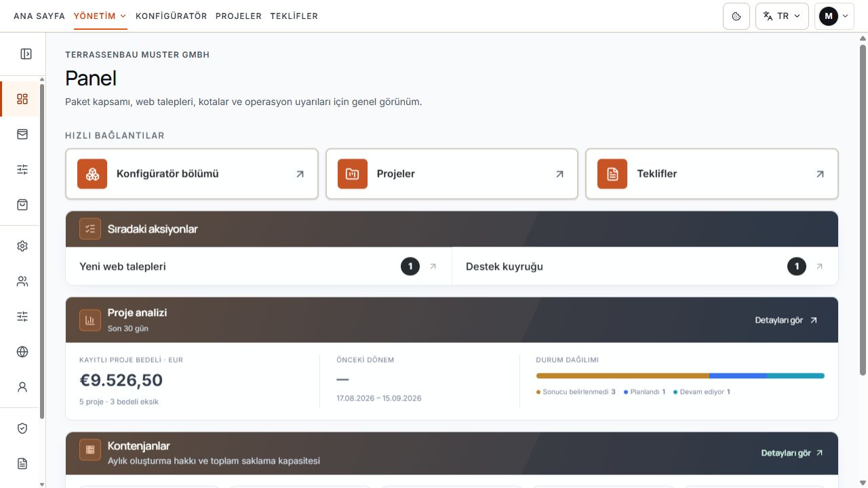The image size is (868, 488).
Task: Open the document icon in sidebar
Action: (22, 464)
